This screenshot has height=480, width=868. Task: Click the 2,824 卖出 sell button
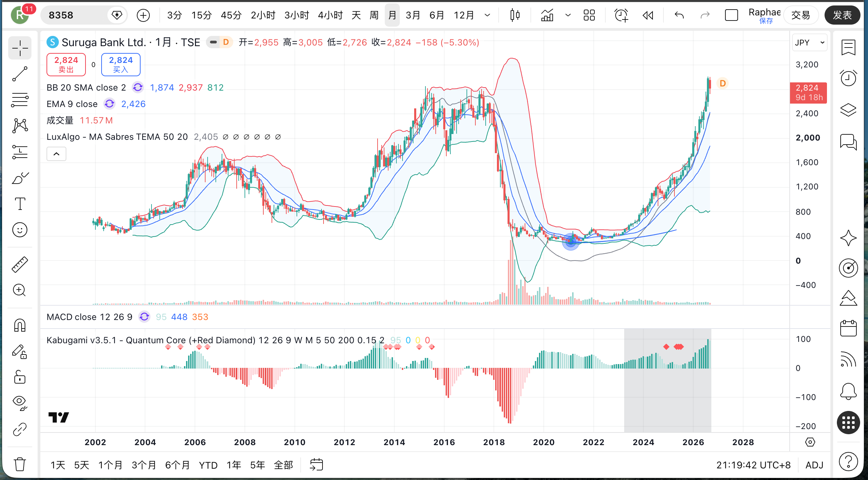coord(66,65)
